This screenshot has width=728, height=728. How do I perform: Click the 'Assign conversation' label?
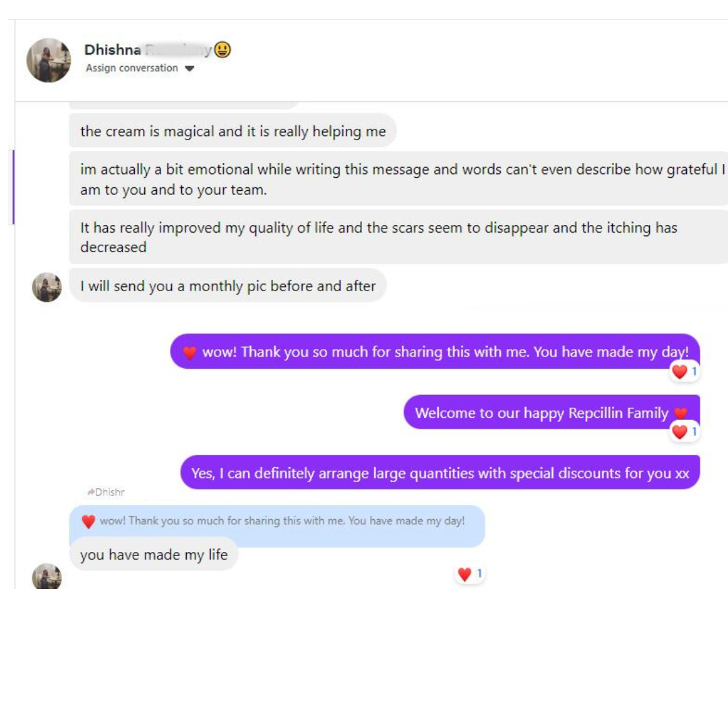pos(132,68)
